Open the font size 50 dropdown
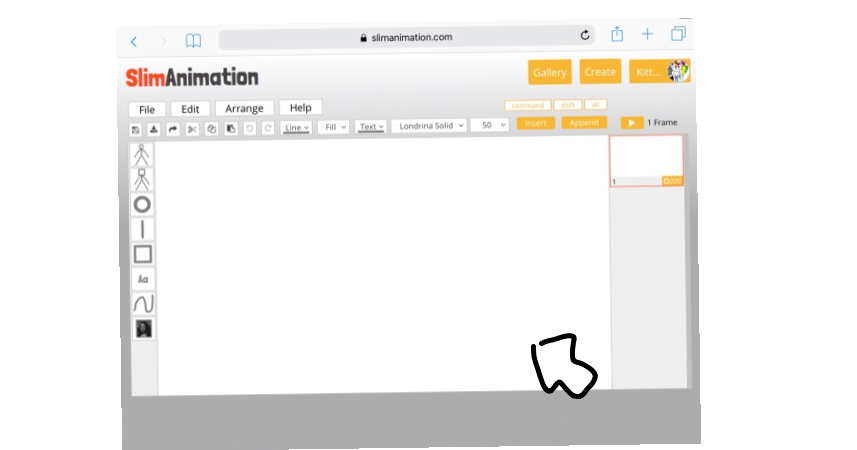 [x=490, y=125]
